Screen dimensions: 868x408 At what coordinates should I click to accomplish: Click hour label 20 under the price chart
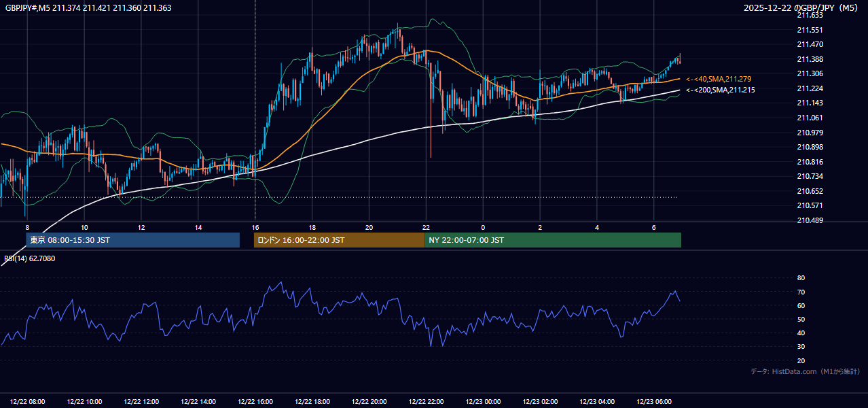(369, 227)
